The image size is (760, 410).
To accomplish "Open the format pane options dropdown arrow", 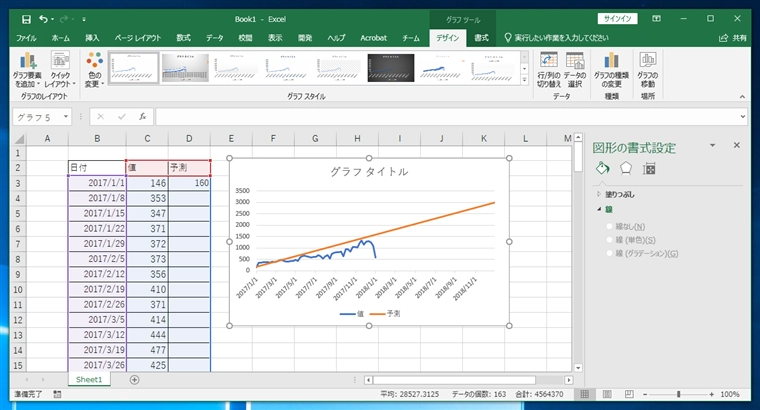I will click(712, 145).
